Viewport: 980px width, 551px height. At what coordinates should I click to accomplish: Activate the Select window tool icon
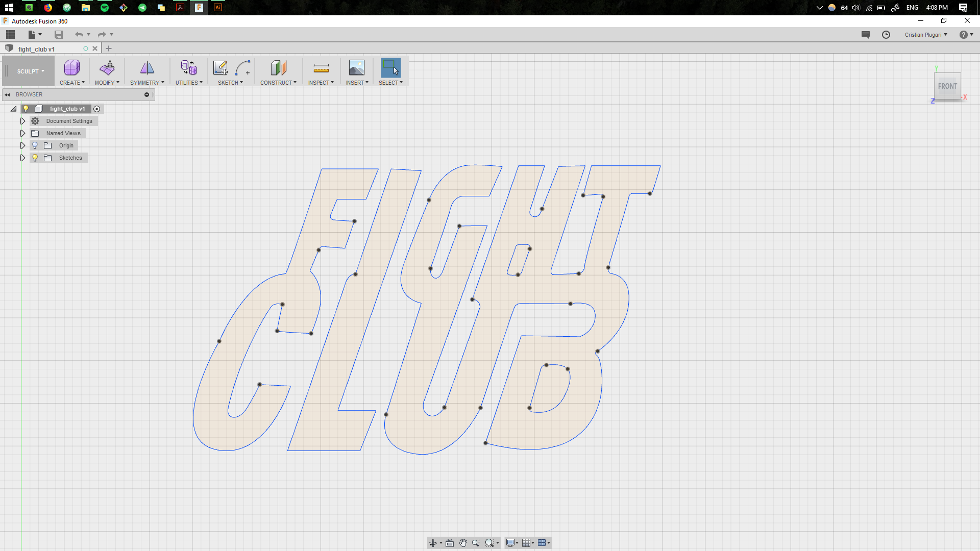(391, 68)
